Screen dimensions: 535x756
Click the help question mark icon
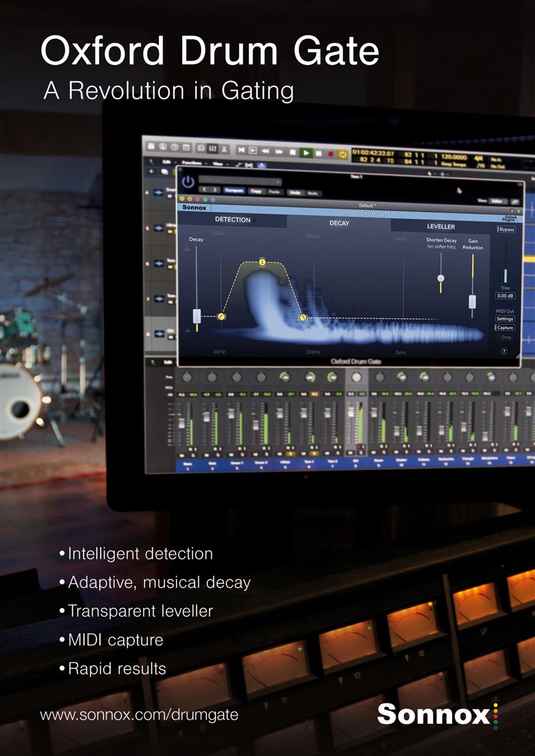click(x=504, y=351)
